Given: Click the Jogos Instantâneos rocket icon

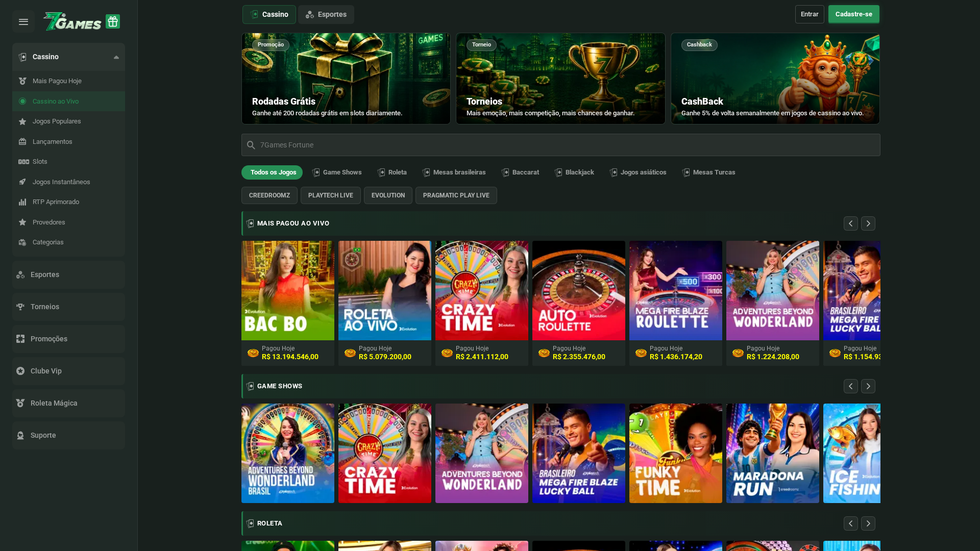Looking at the screenshot, I should coord(22,182).
